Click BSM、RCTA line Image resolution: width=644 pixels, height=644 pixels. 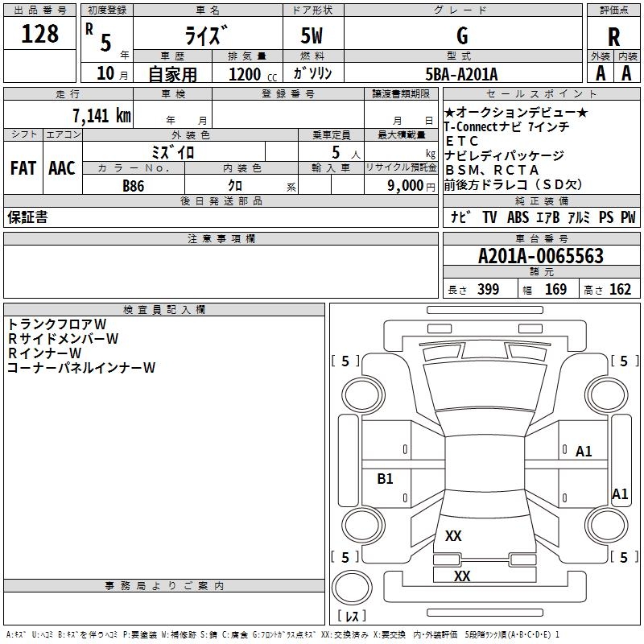pos(492,170)
